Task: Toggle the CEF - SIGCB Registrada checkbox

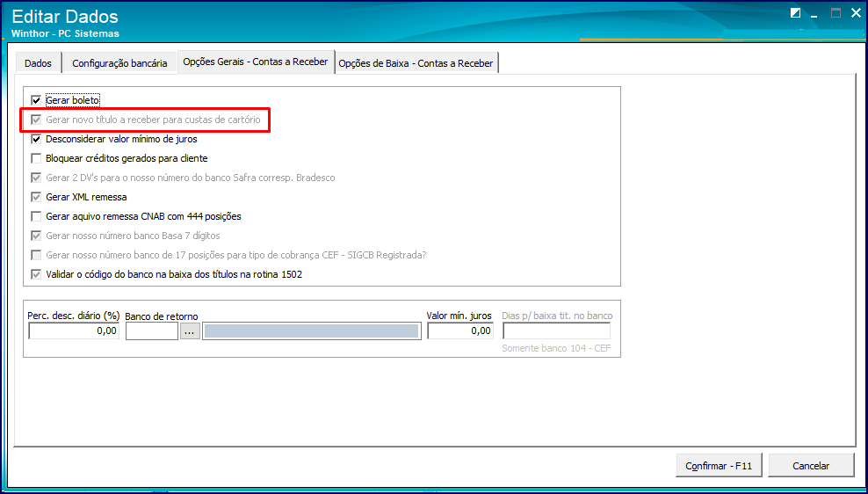Action: click(37, 255)
